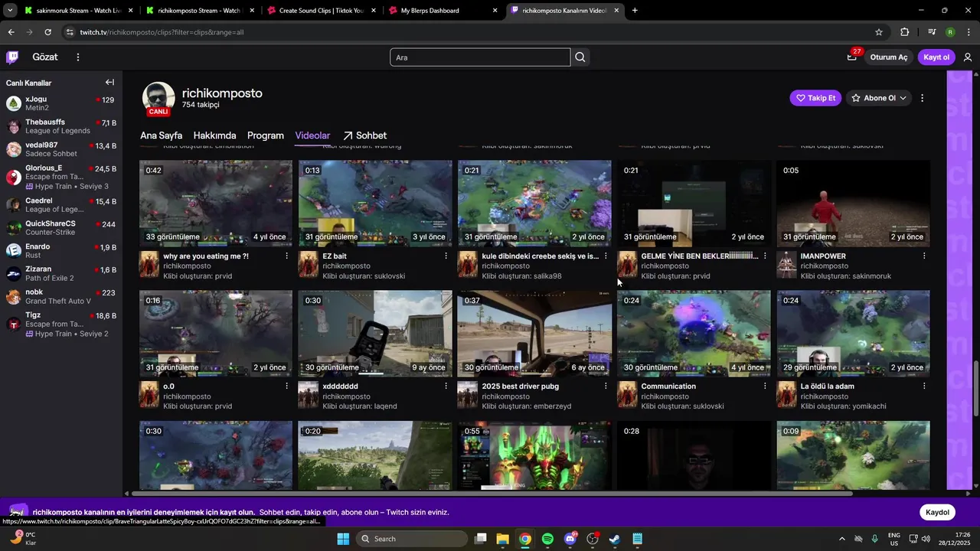Open Thebausffs channel in sidebar
Screen dimensions: 980x551
point(60,126)
